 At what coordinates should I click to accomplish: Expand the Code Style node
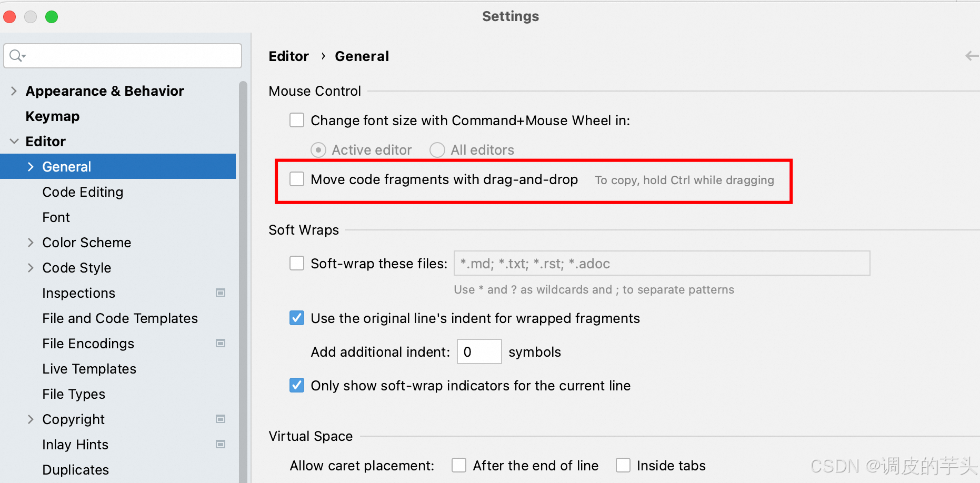coord(31,268)
